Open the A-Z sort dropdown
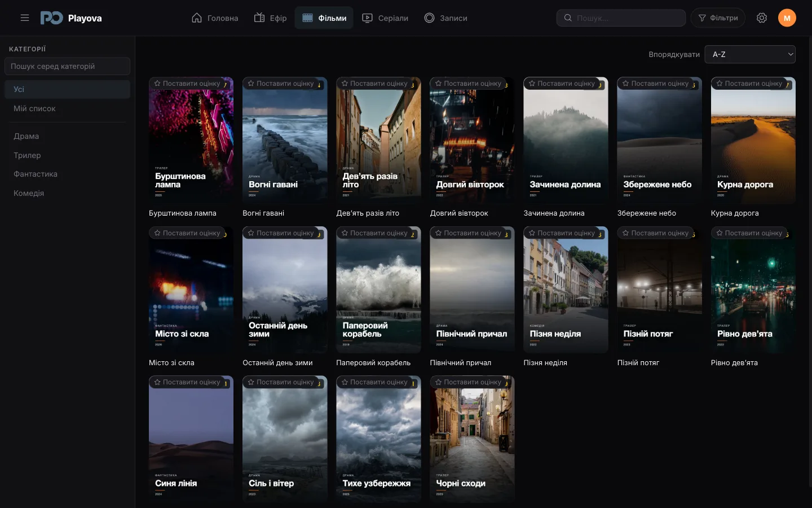Screen dimensions: 812x508 click(750, 54)
